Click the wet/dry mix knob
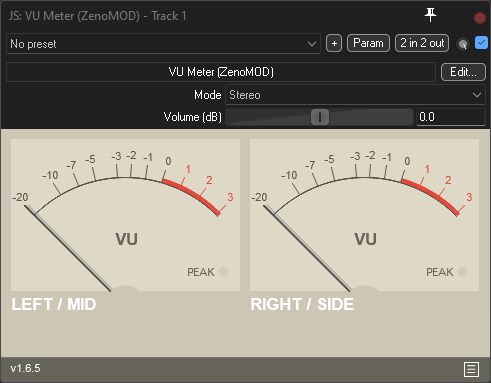The width and height of the screenshot is (491, 383). (x=463, y=44)
